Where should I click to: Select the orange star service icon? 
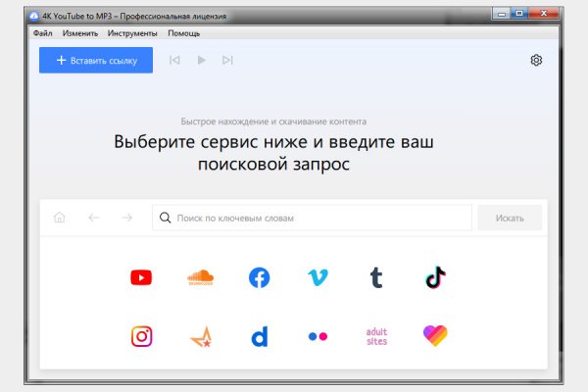click(202, 337)
